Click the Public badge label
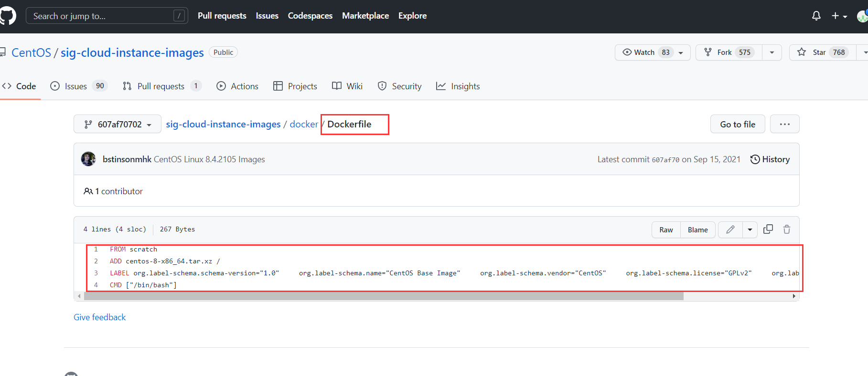 pyautogui.click(x=223, y=52)
